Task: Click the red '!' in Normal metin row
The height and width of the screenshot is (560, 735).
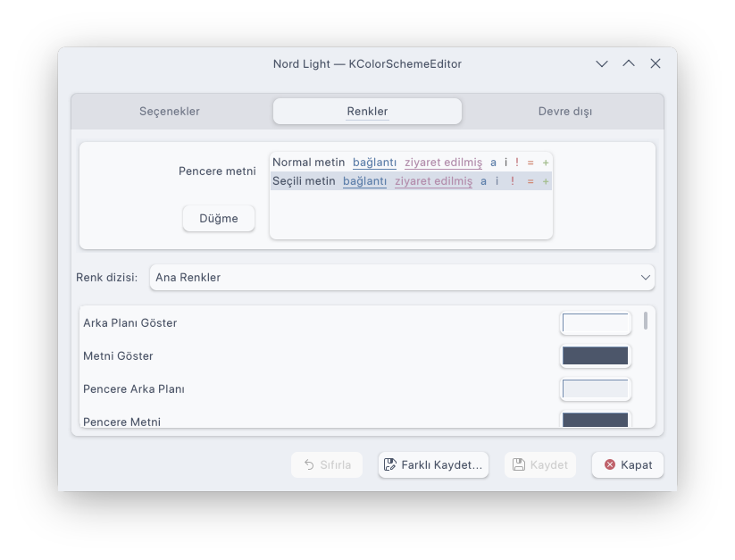Action: pyautogui.click(x=517, y=163)
